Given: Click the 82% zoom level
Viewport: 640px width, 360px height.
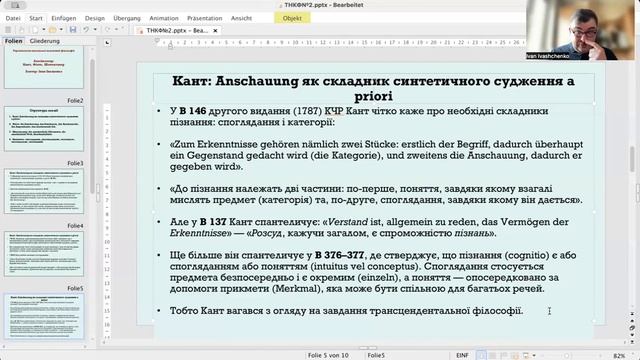Looking at the screenshot, I should (x=619, y=356).
